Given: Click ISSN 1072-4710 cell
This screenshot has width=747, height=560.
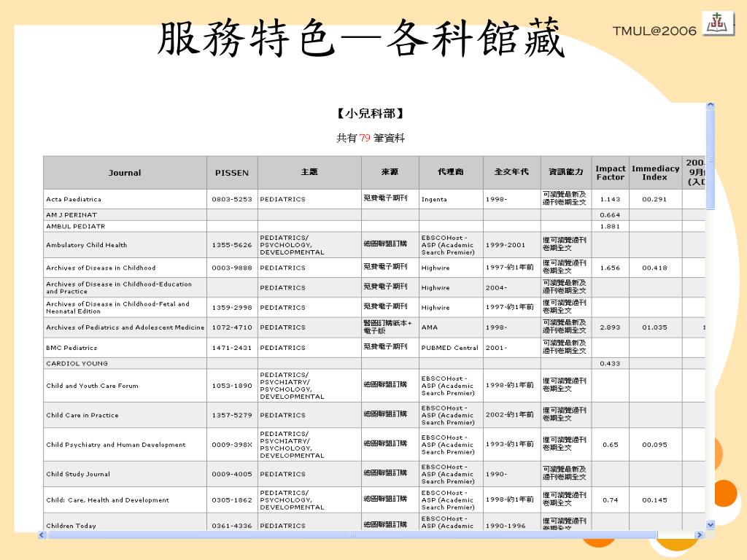Looking at the screenshot, I should 232,327.
